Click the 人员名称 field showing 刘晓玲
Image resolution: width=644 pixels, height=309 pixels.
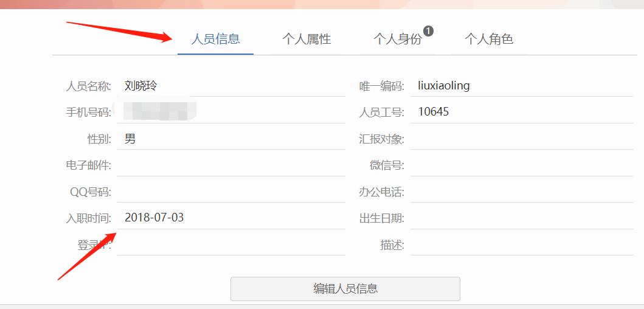point(231,86)
